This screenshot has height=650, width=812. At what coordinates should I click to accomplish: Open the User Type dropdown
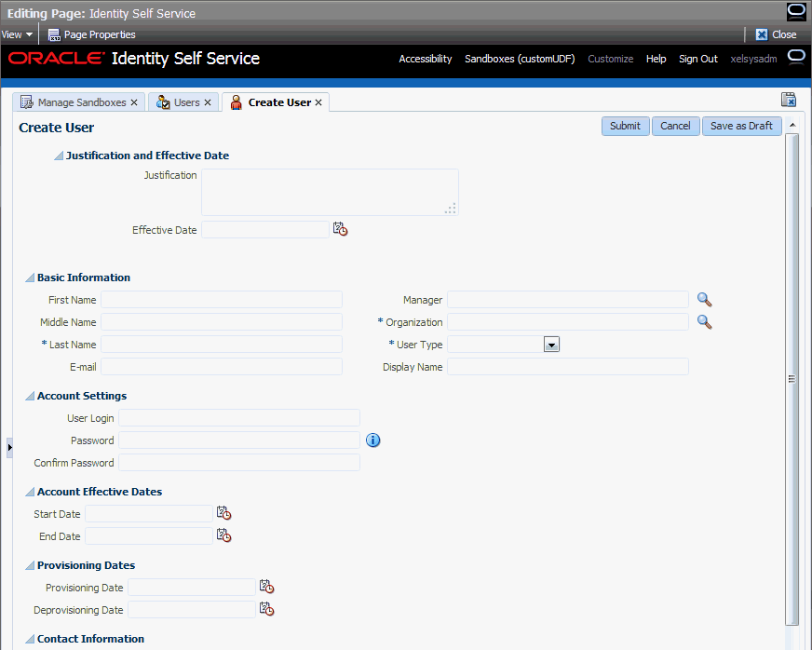coord(551,345)
